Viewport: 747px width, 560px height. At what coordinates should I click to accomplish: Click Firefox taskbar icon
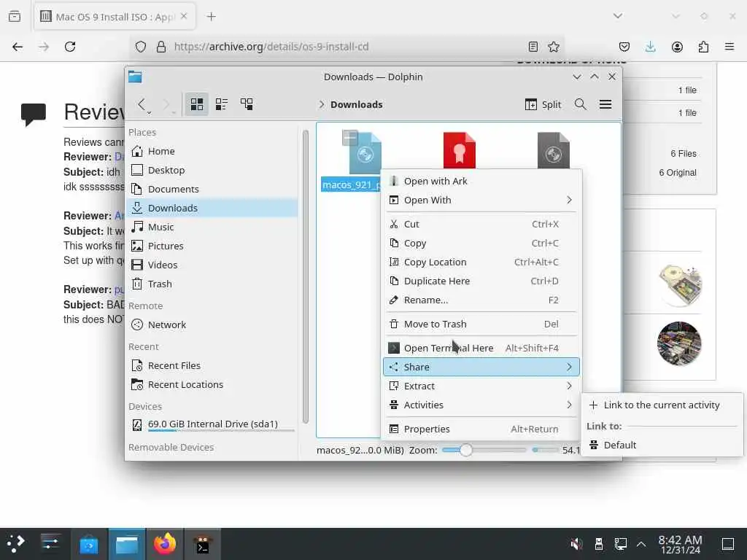coord(165,544)
